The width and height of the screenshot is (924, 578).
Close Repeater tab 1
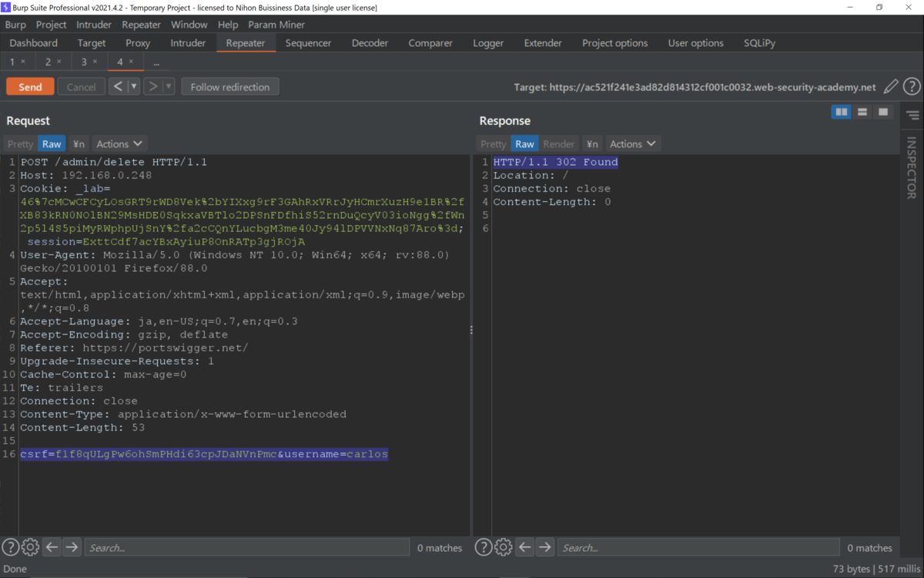23,62
